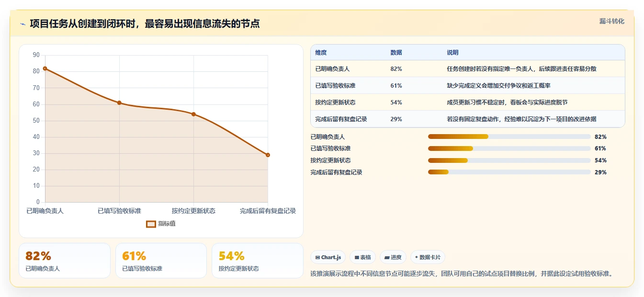Click the 54% progress bar for 按约定更新状态

(x=509, y=160)
